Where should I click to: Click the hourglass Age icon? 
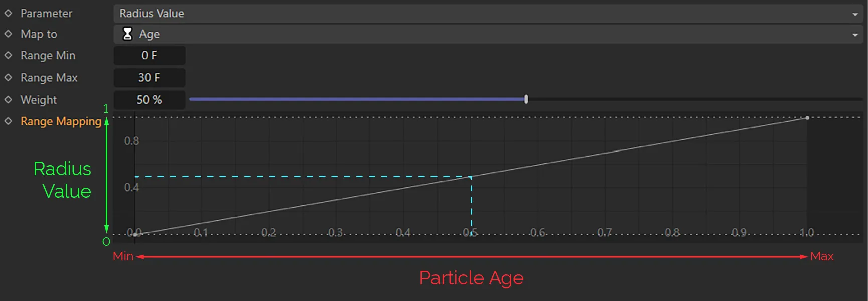[x=127, y=34]
